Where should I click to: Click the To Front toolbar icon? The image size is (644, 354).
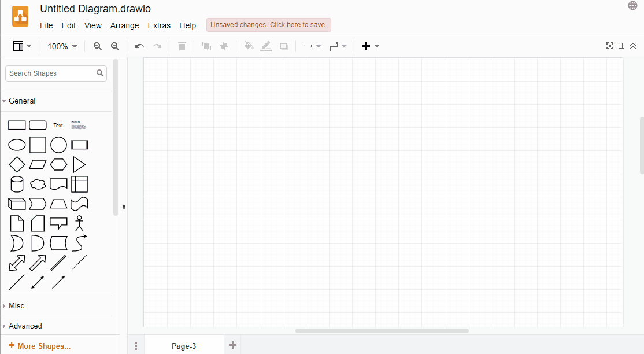(x=206, y=46)
